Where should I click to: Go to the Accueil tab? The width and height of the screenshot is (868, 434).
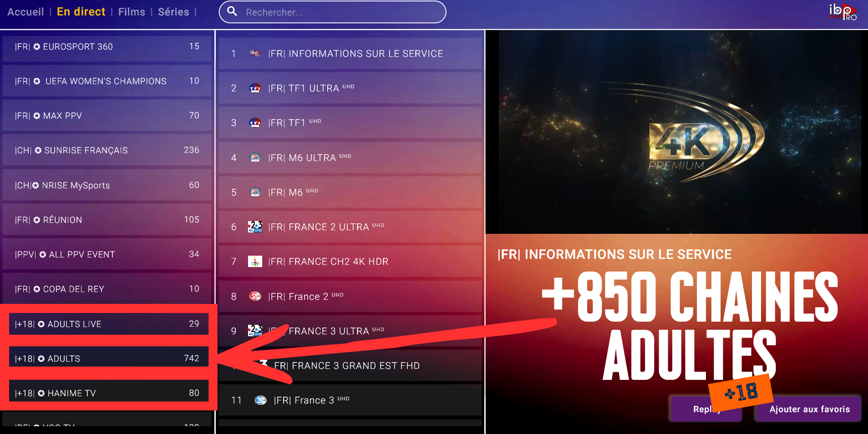[25, 12]
